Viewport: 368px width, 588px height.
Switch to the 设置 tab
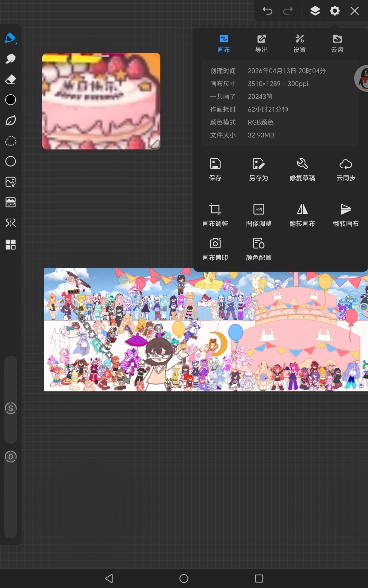(x=299, y=44)
